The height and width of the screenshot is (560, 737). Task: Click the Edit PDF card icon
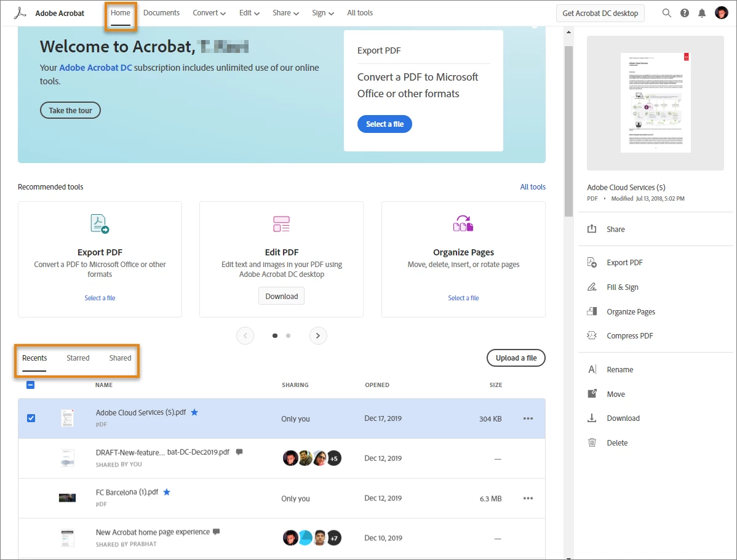coord(281,224)
